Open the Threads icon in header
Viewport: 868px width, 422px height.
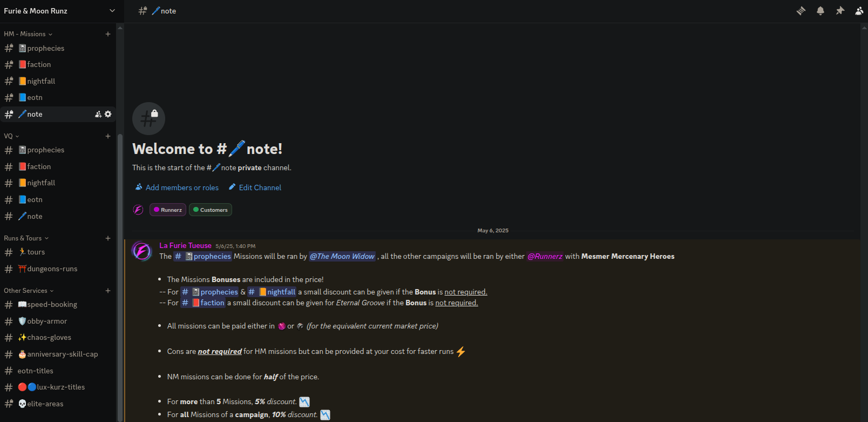[x=801, y=11]
